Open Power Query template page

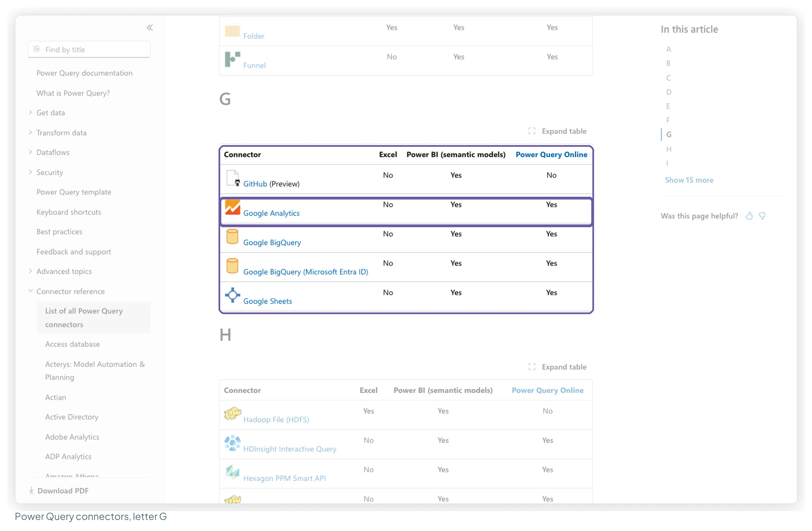[x=74, y=192]
